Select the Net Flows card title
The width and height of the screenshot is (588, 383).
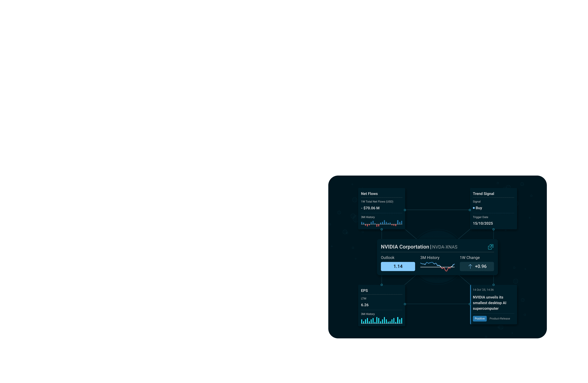click(369, 194)
